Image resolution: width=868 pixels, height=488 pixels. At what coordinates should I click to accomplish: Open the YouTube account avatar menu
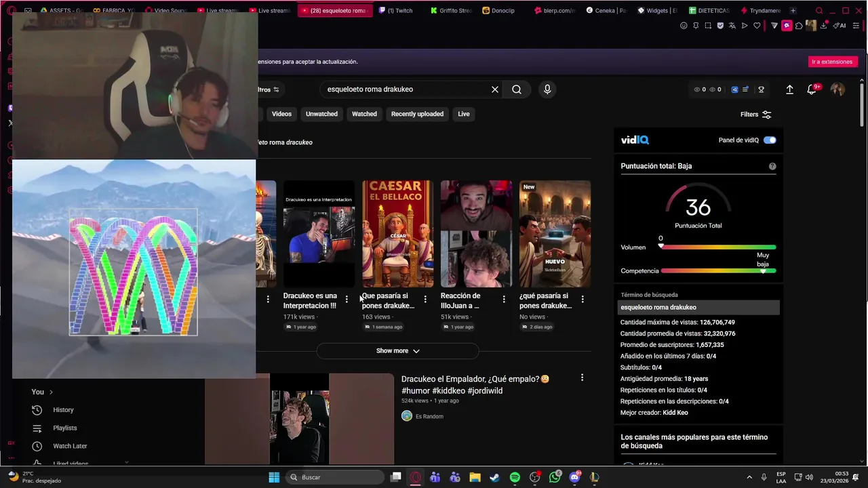coord(837,89)
